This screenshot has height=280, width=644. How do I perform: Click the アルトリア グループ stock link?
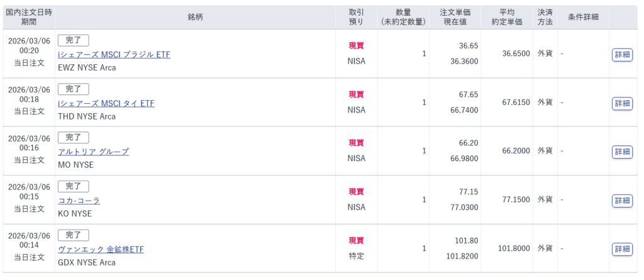[x=93, y=152]
